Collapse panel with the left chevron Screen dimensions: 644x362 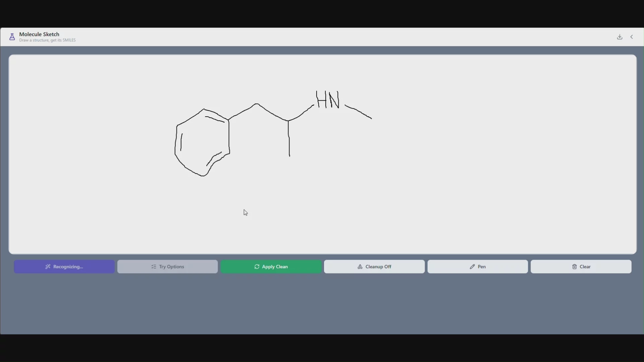pos(632,37)
